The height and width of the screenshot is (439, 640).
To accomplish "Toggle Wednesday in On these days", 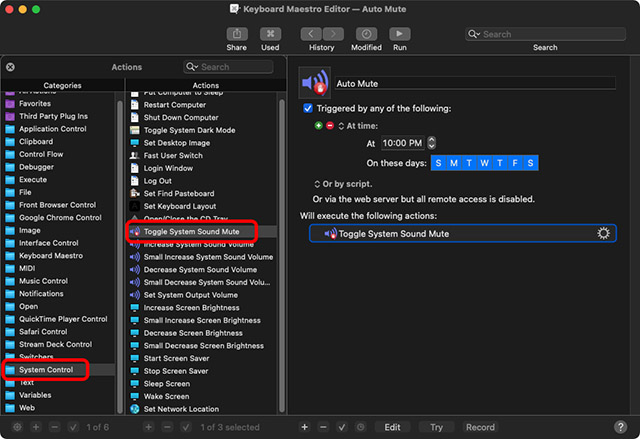I will (x=484, y=163).
